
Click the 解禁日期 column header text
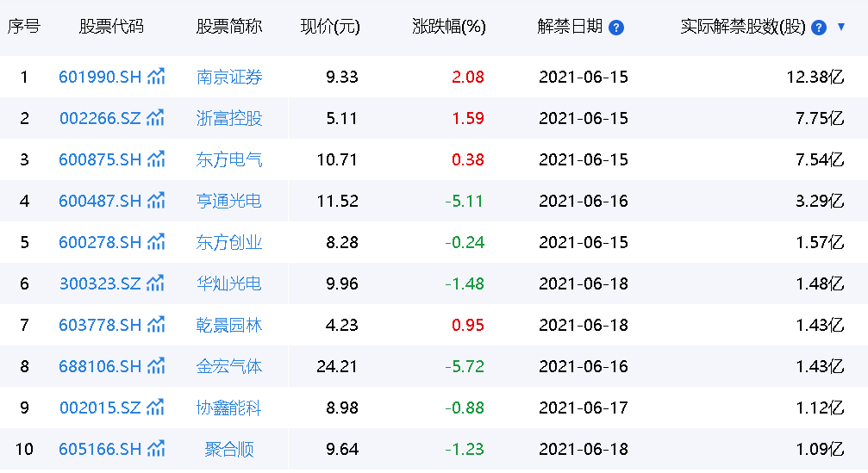coord(570,27)
